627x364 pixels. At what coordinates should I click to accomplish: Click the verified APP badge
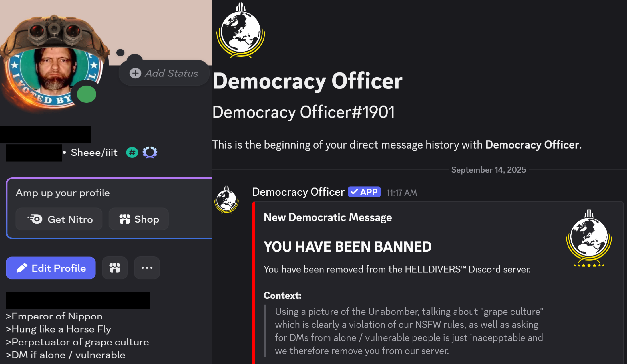364,192
